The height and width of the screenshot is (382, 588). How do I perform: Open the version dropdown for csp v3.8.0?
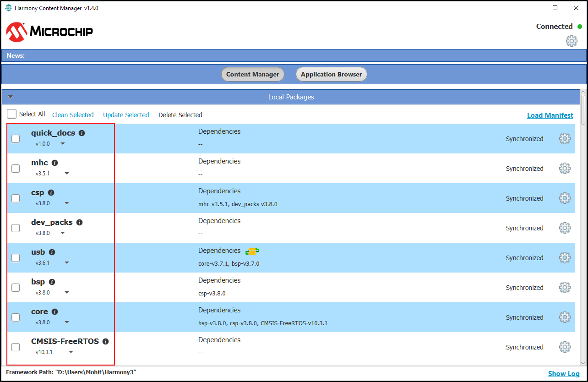point(67,203)
